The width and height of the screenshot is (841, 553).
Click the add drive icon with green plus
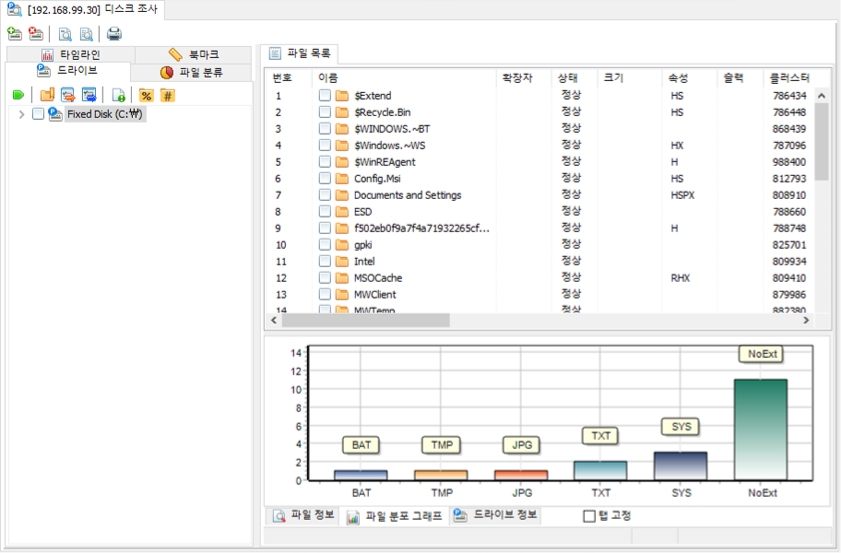click(14, 34)
